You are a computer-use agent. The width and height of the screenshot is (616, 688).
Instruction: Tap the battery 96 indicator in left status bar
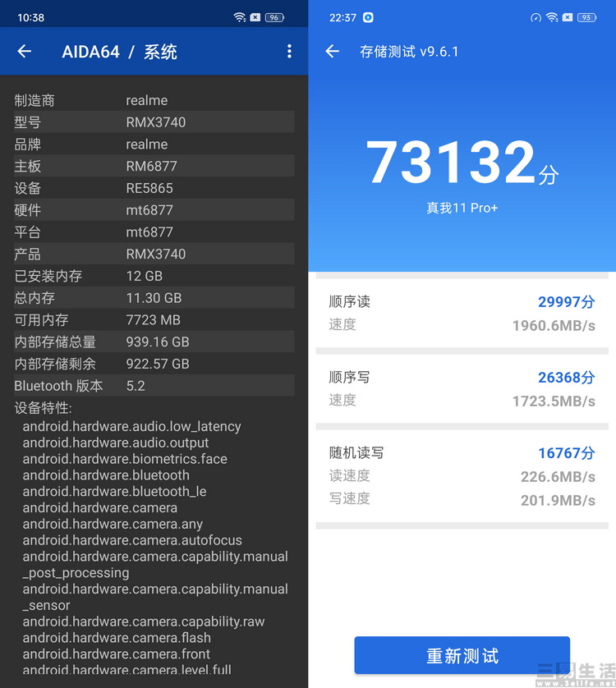click(x=274, y=17)
